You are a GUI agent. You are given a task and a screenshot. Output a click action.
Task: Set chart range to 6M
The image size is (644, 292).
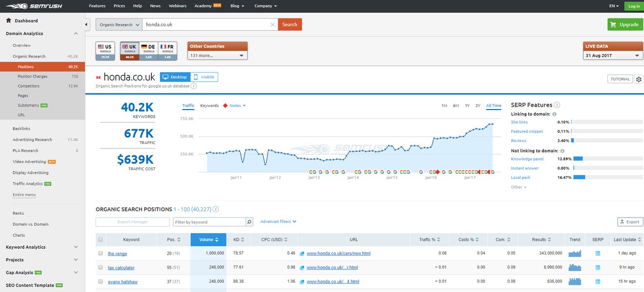click(x=456, y=106)
